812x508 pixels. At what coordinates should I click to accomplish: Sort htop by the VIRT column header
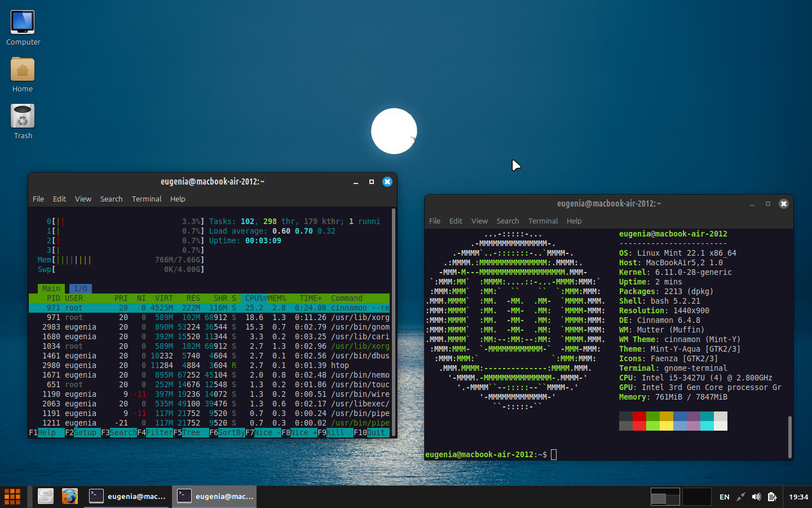tap(164, 298)
